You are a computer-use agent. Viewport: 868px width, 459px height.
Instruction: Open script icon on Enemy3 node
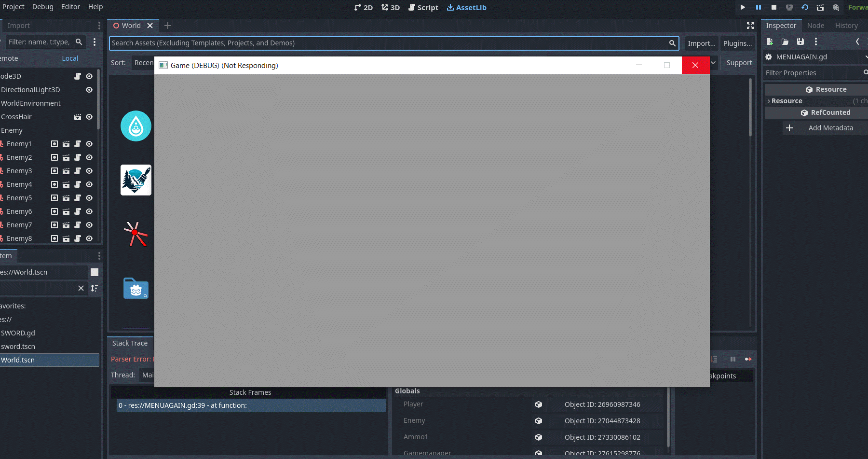(78, 171)
